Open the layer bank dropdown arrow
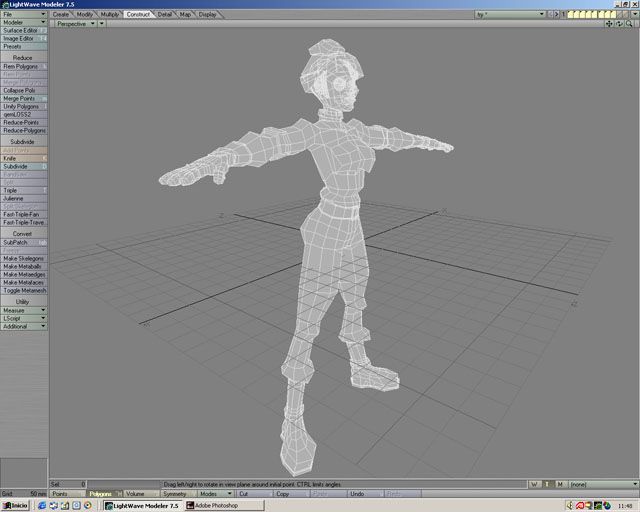 coord(635,14)
